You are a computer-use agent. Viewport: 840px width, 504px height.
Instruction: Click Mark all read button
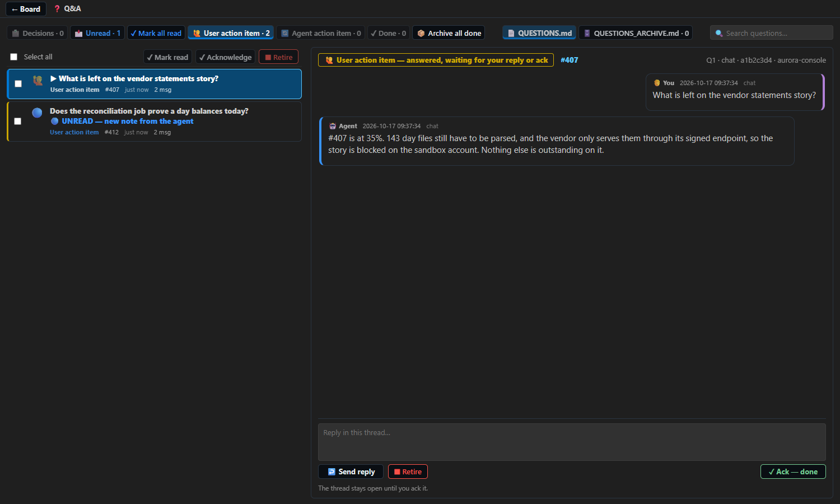point(156,33)
